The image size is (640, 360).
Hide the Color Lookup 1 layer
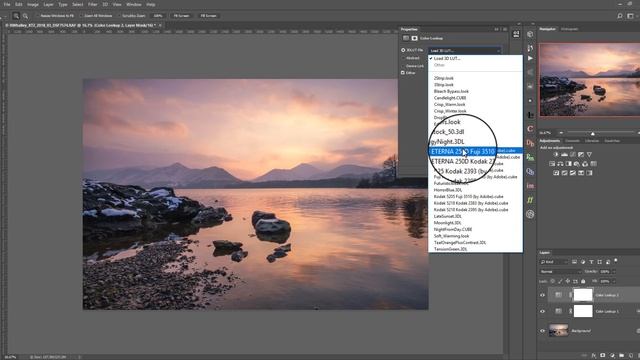tap(542, 311)
